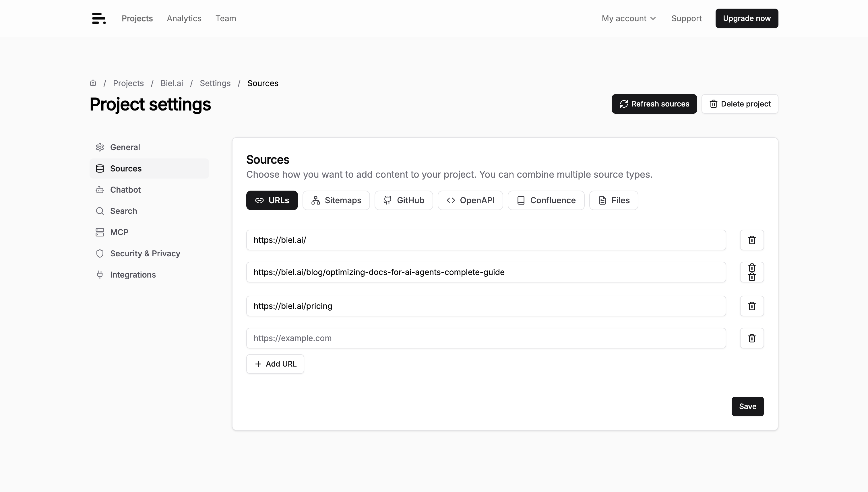Go to Settings breadcrumb link
This screenshot has height=492, width=868.
click(x=215, y=83)
